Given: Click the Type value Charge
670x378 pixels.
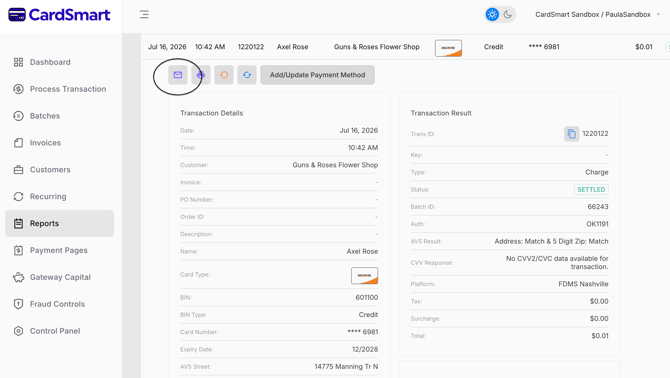Looking at the screenshot, I should pos(597,172).
